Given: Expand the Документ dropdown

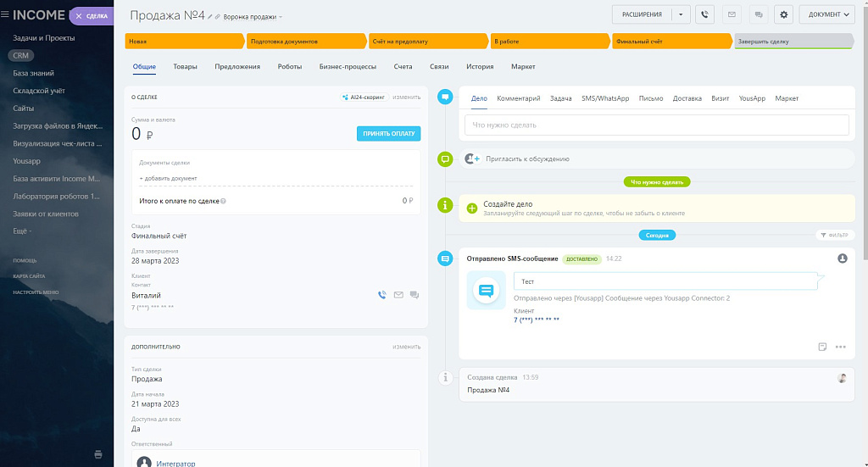Looking at the screenshot, I should coord(826,14).
